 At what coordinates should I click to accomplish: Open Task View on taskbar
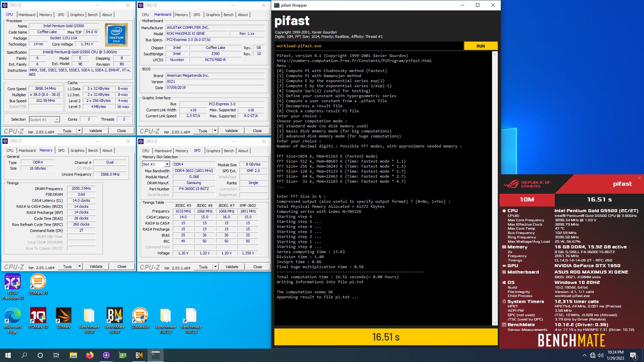click(x=56, y=355)
